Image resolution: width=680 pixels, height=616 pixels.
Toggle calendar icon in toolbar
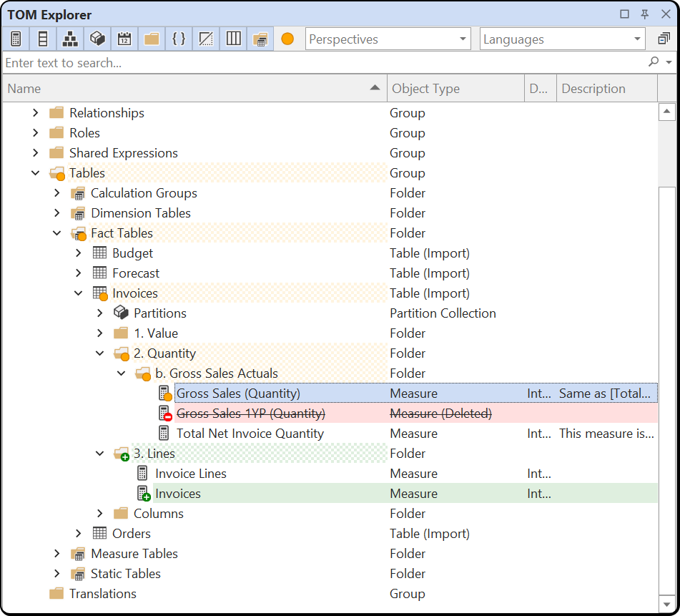[x=124, y=39]
